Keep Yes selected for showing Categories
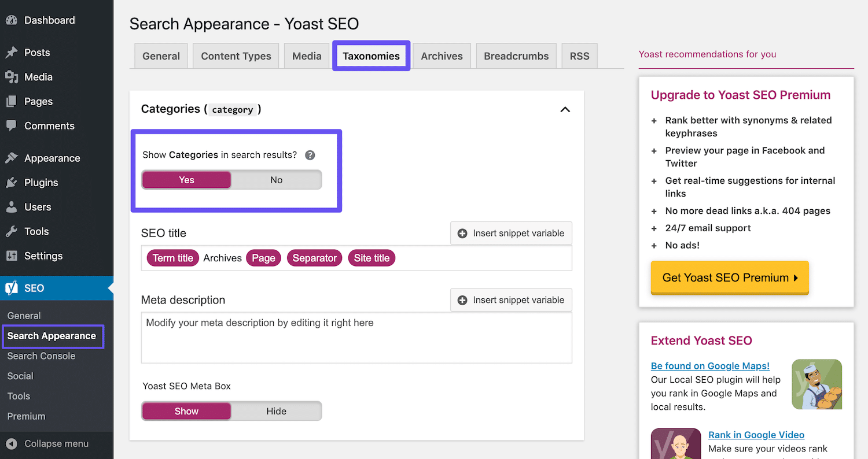 [x=186, y=180]
